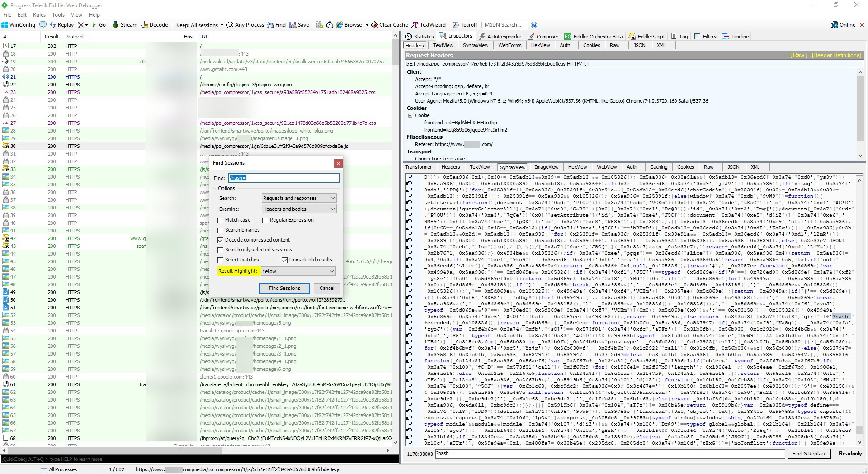
Task: Open the Examine dropdown
Action: tap(299, 209)
